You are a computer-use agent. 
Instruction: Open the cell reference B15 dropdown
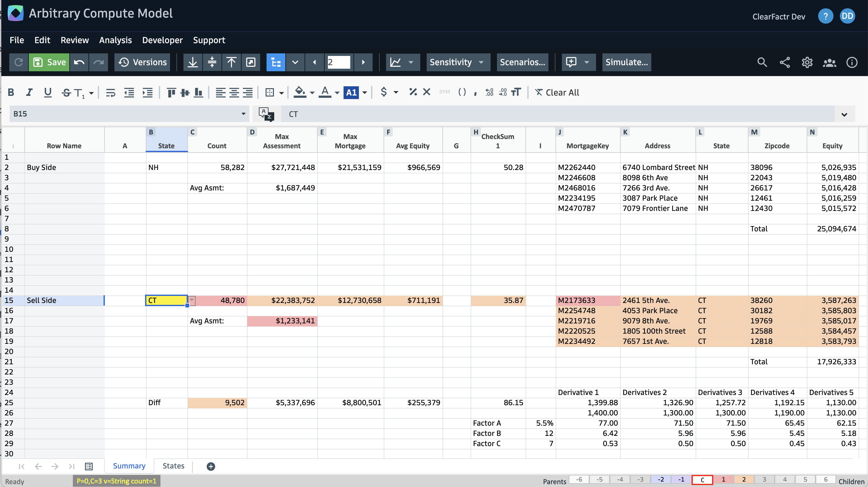pos(243,114)
